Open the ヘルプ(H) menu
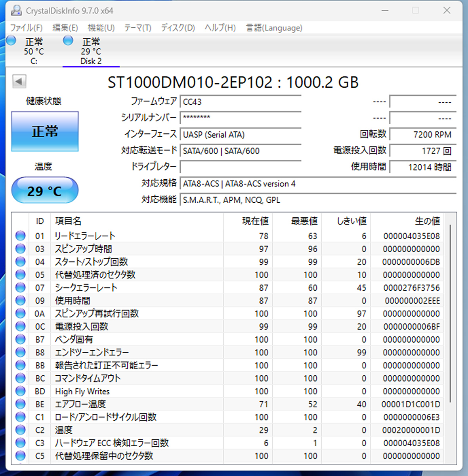The height and width of the screenshot is (476, 468). (220, 28)
